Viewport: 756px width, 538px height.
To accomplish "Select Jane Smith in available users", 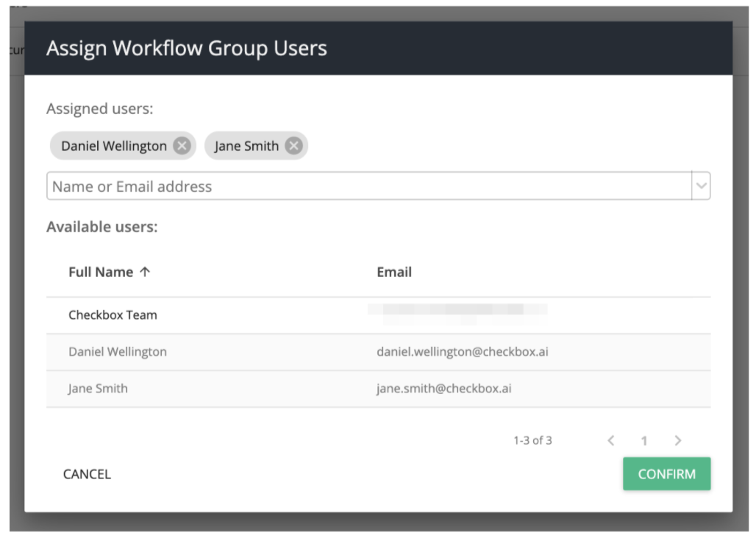I will 379,389.
